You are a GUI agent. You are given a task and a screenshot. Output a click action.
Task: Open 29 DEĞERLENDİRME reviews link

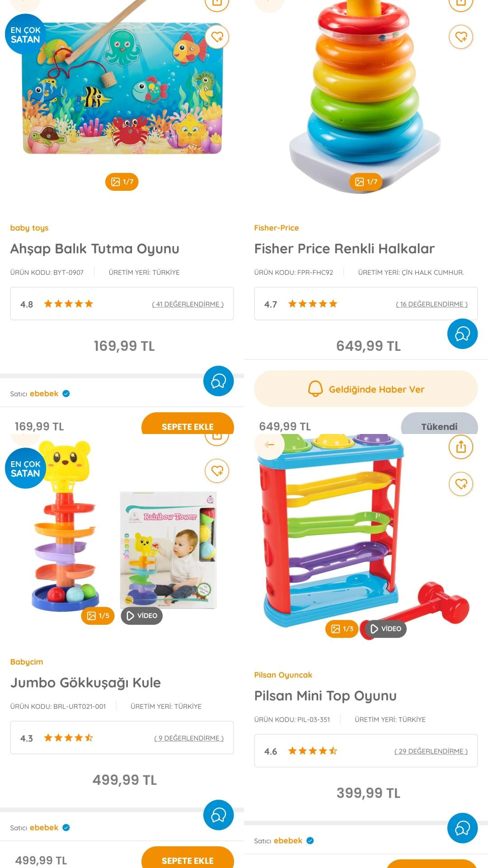[x=431, y=751]
